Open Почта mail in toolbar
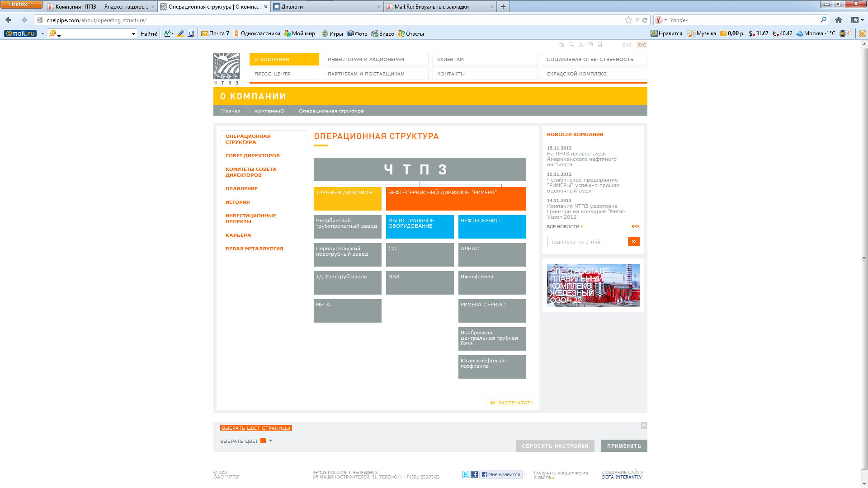Screen dimensions: 868x488 point(215,33)
